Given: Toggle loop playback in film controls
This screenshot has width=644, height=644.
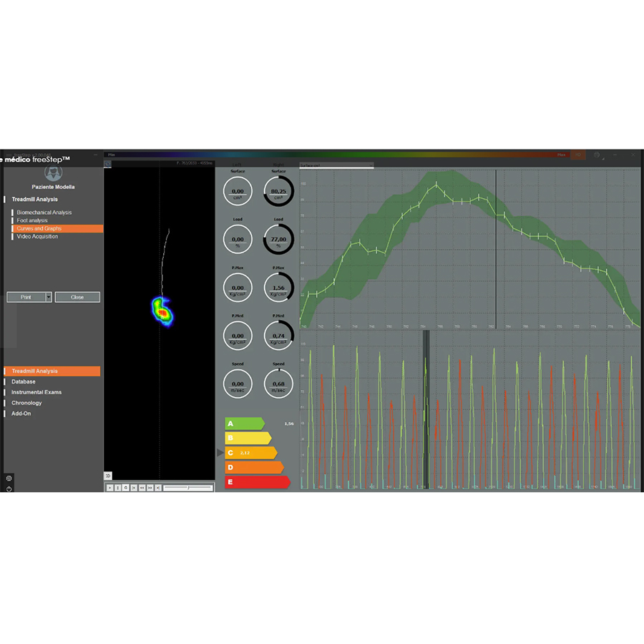Looking at the screenshot, I should (126, 487).
